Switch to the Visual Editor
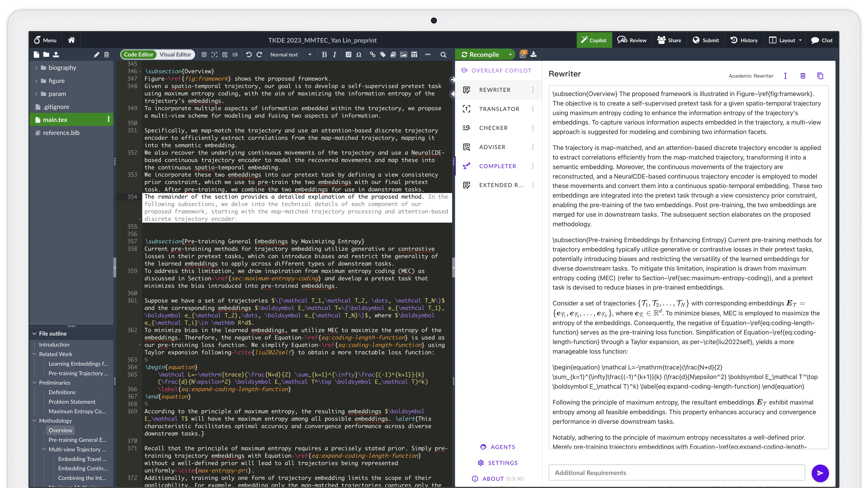The image size is (868, 488). click(175, 54)
